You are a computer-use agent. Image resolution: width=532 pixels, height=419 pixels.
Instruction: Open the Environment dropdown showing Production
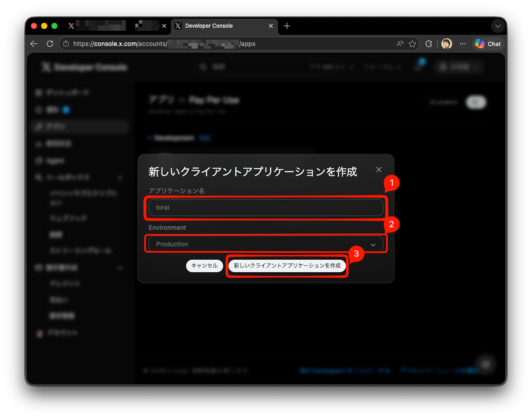(266, 244)
